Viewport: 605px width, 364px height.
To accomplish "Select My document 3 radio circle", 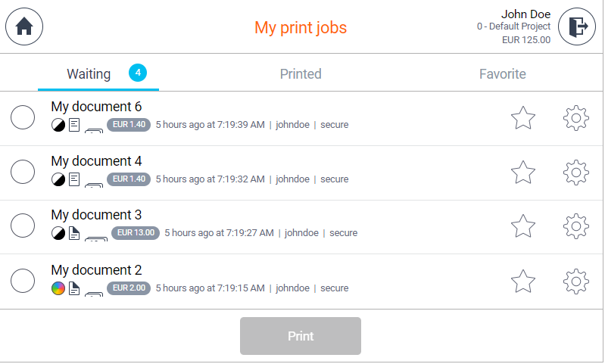I will pos(23,226).
